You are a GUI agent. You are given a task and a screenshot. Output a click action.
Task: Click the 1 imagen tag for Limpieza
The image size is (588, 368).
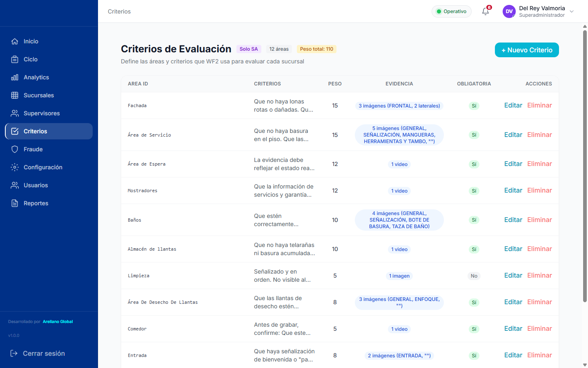coord(399,276)
